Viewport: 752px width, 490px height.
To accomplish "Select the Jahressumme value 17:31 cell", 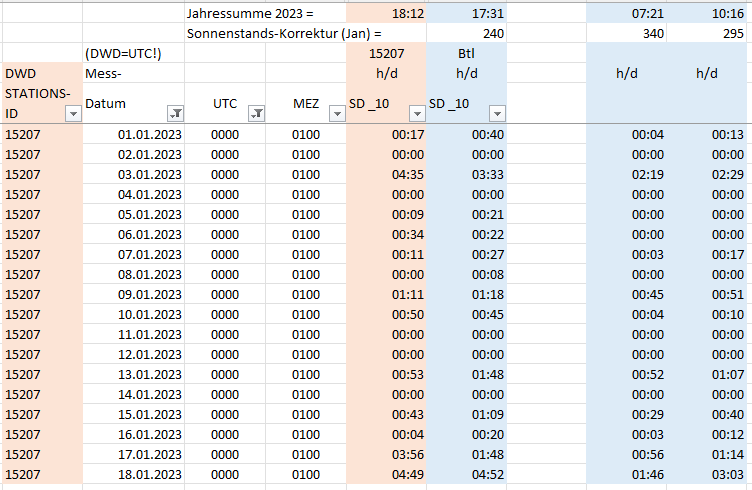I will click(466, 13).
